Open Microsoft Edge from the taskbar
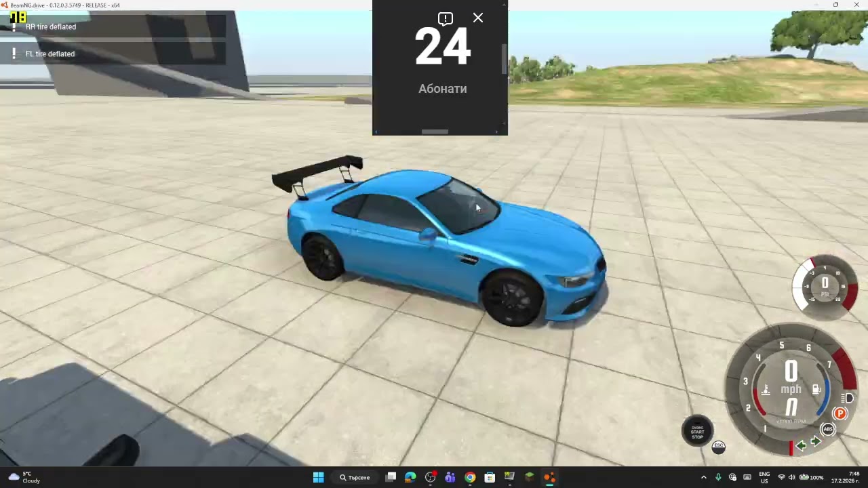 (x=410, y=477)
